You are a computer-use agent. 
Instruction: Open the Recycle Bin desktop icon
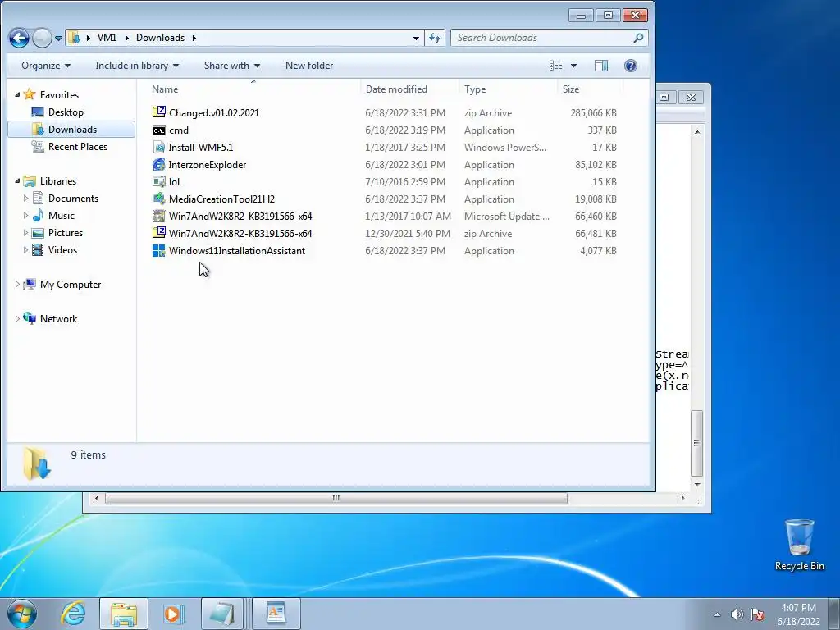799,546
